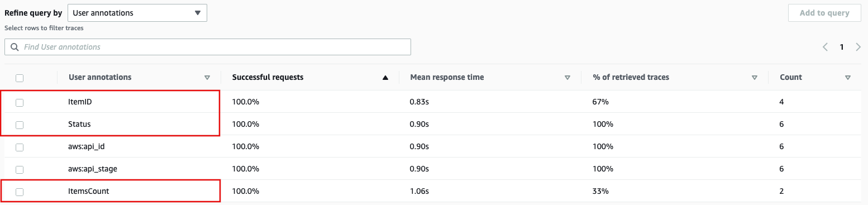The width and height of the screenshot is (868, 205).
Task: Click the Successful requests column header
Action: 268,78
